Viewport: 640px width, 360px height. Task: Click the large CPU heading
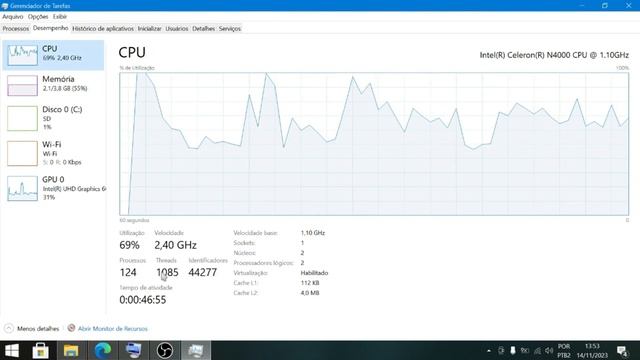(x=132, y=52)
